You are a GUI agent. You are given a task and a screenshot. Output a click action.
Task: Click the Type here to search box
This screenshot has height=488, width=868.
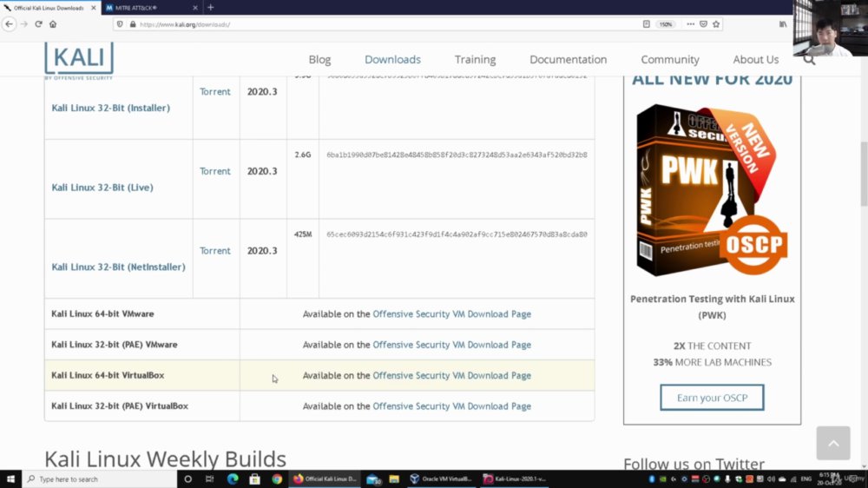[x=100, y=479]
